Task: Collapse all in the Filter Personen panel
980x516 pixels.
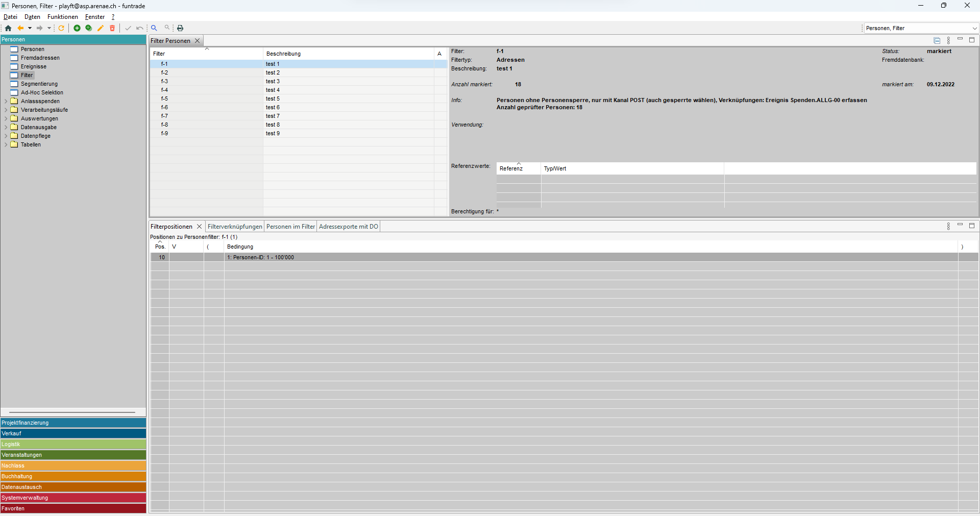Action: pos(937,40)
